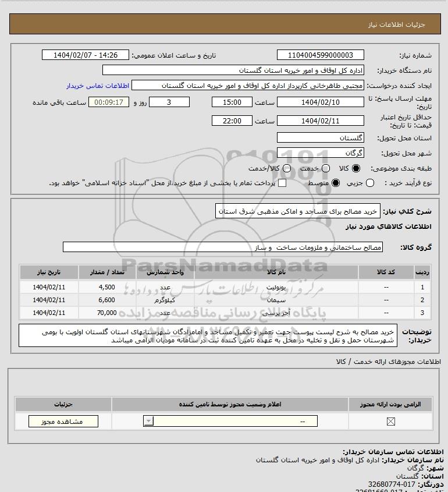Click the fax number 32680774-017
This screenshot has height=492, width=448.
pyautogui.click(x=392, y=484)
